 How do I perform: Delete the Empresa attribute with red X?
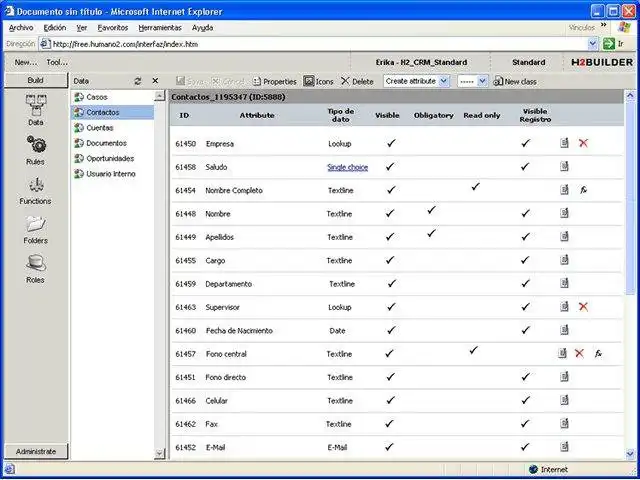pos(583,143)
